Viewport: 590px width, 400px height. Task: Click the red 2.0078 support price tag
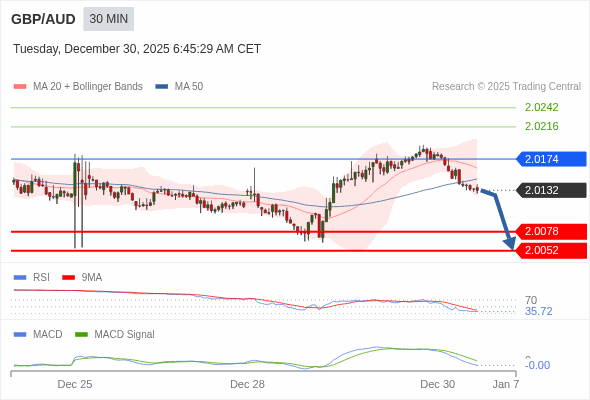(551, 231)
